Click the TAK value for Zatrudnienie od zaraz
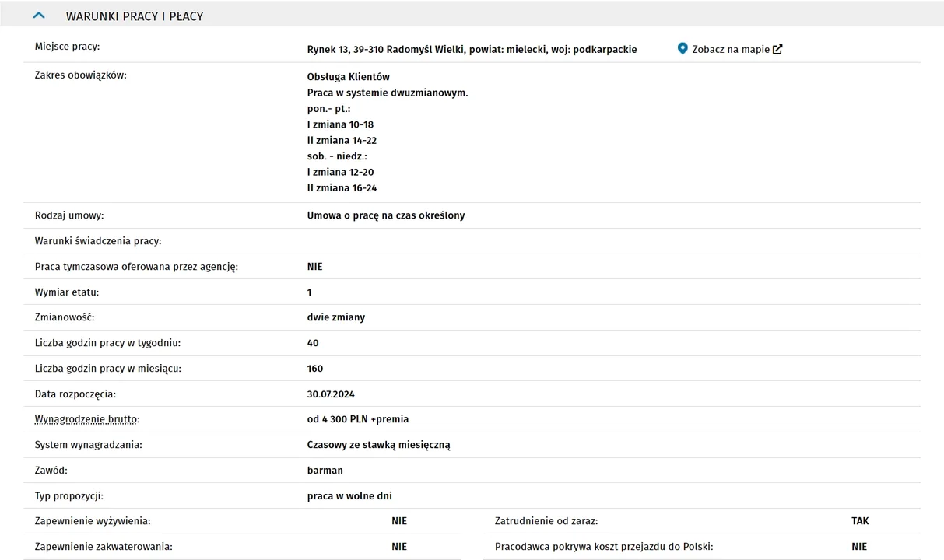The height and width of the screenshot is (560, 944). pyautogui.click(x=860, y=521)
